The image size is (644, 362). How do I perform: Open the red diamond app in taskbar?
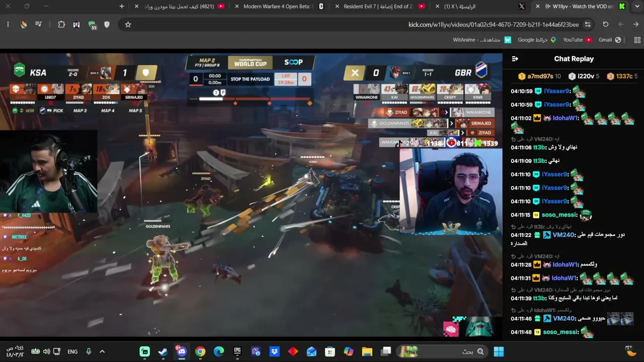[293, 351]
